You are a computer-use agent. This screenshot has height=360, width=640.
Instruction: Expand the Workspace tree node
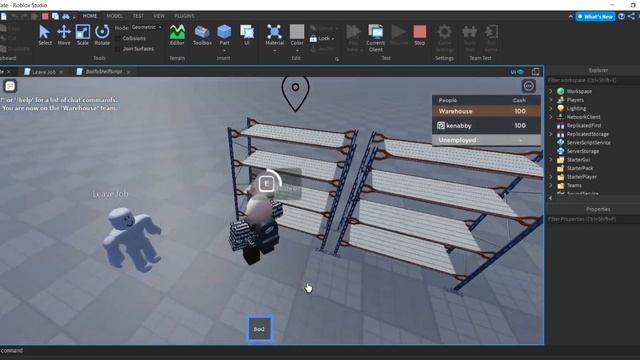point(551,91)
